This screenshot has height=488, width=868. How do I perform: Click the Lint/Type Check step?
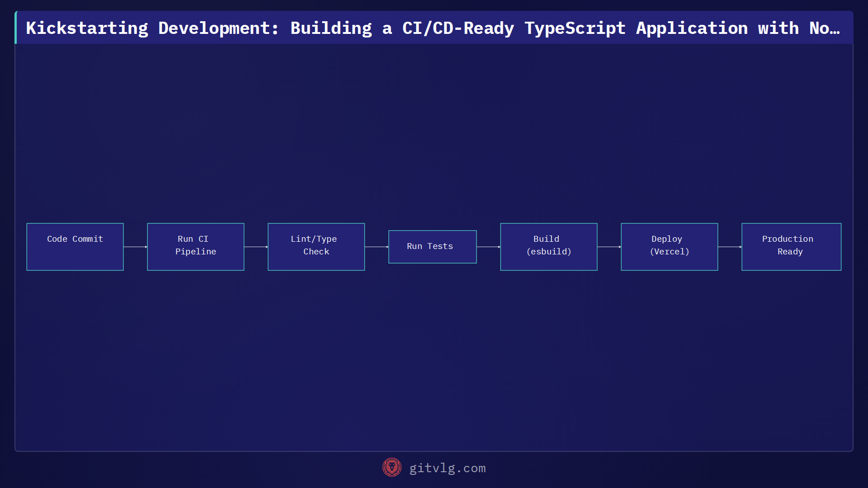316,247
